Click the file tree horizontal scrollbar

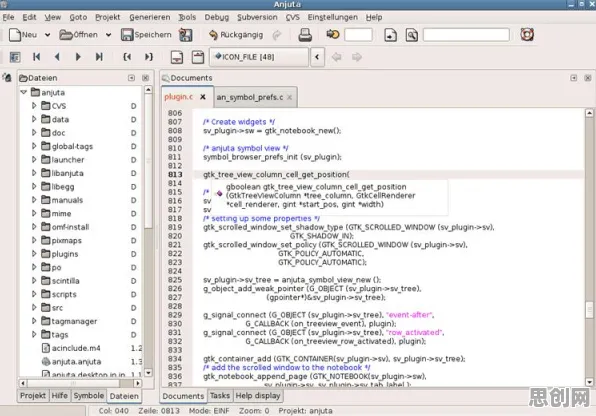point(80,383)
